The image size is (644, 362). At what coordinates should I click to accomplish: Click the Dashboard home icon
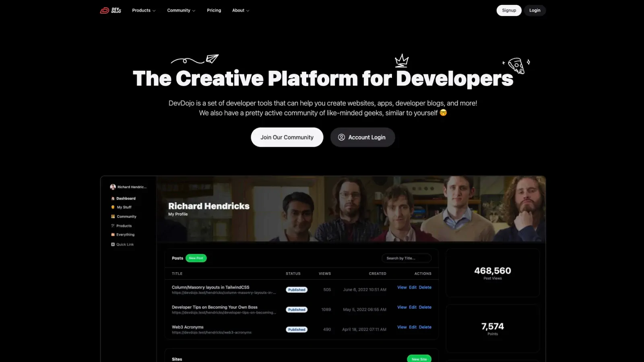coord(113,198)
